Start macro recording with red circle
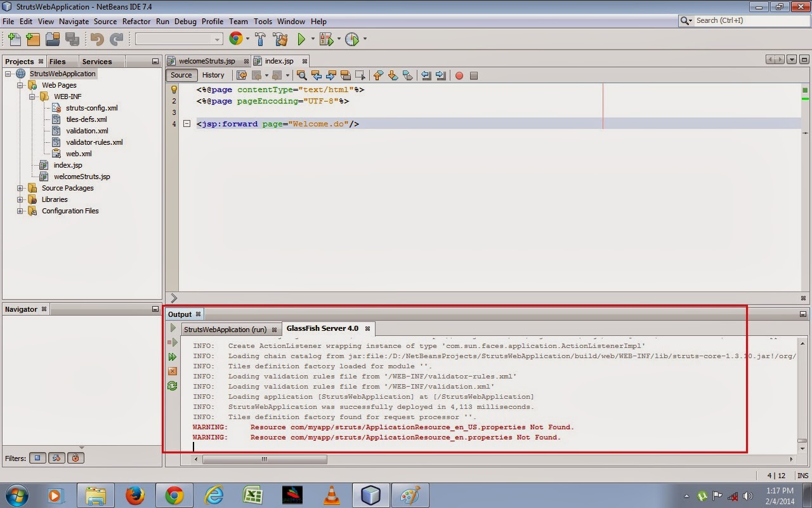Image resolution: width=812 pixels, height=508 pixels. coord(459,76)
